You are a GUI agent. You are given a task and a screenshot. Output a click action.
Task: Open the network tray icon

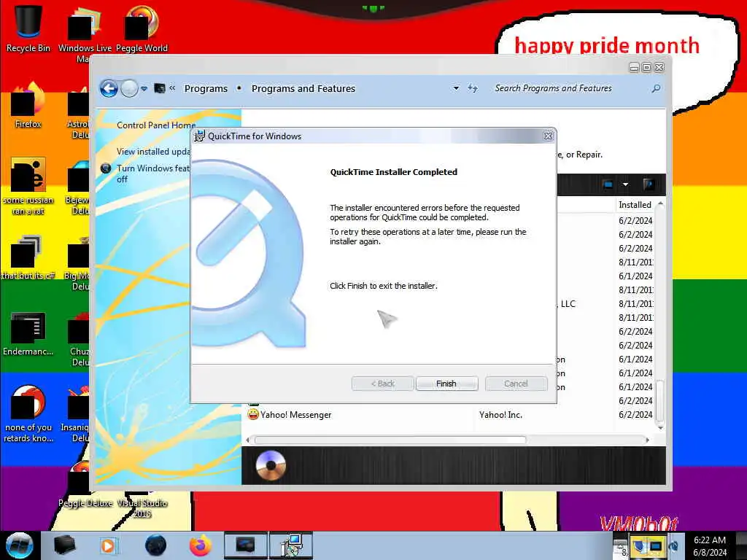656,546
